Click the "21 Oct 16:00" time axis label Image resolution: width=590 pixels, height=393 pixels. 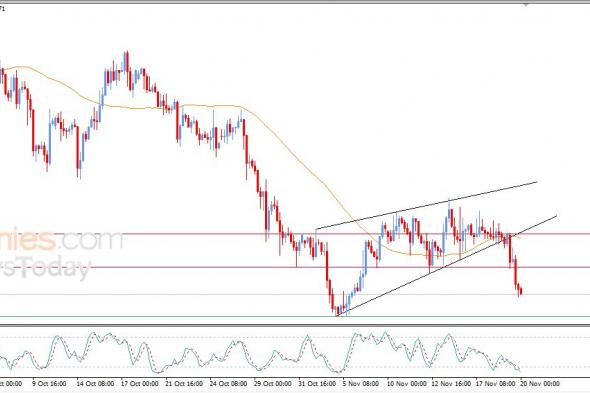(184, 384)
